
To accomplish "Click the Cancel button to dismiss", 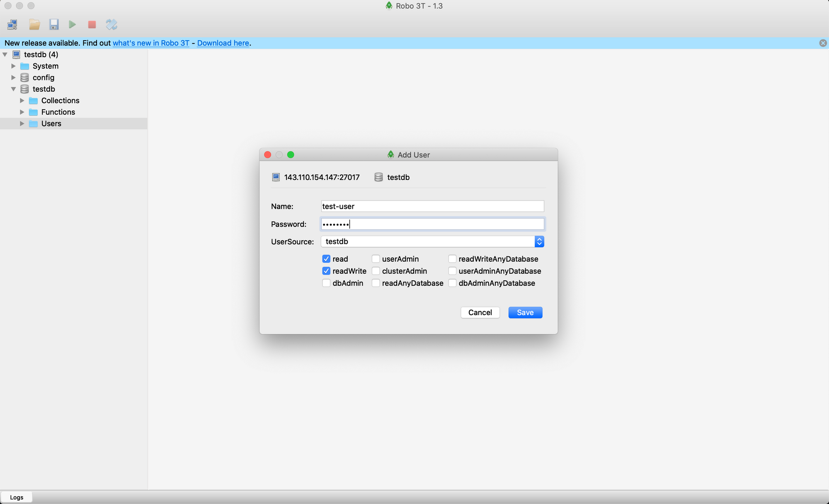I will click(x=480, y=312).
